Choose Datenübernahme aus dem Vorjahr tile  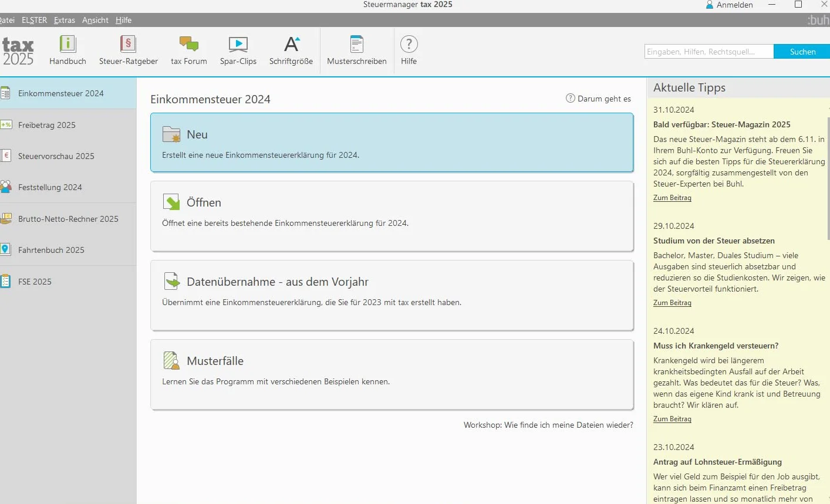pyautogui.click(x=392, y=295)
